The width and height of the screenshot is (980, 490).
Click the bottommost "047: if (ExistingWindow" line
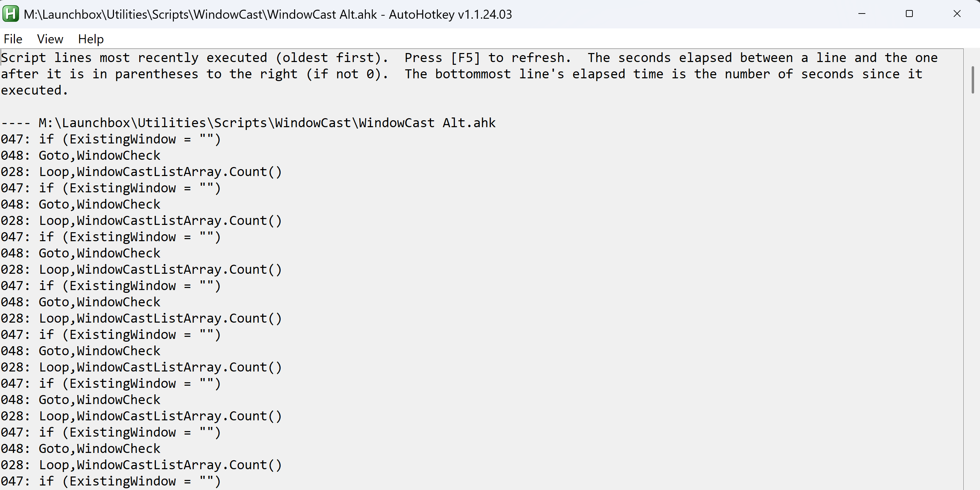(x=110, y=481)
